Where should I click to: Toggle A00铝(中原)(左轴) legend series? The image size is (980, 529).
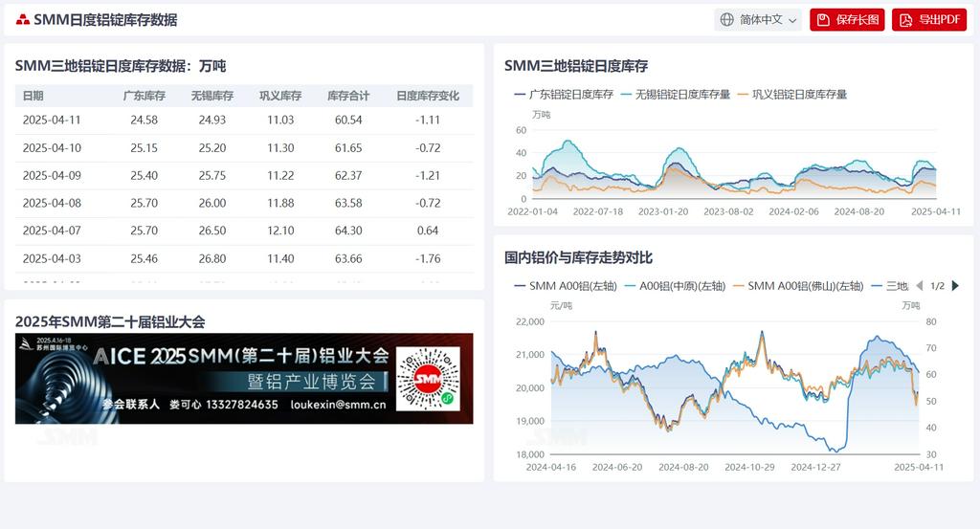(x=675, y=286)
